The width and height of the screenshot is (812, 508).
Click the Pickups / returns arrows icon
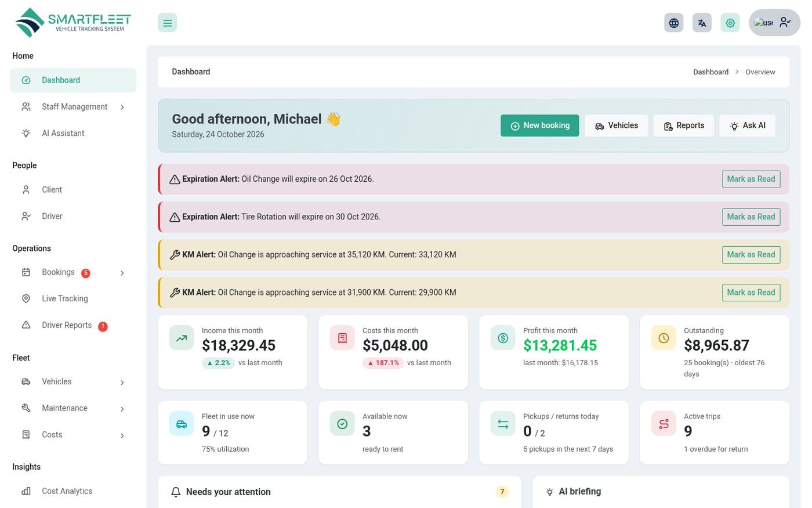(503, 424)
